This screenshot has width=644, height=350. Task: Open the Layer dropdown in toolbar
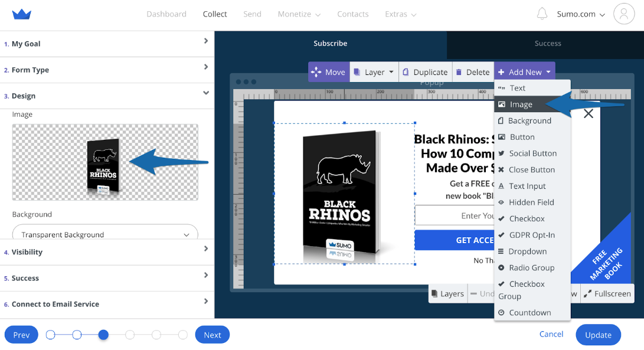click(x=374, y=72)
